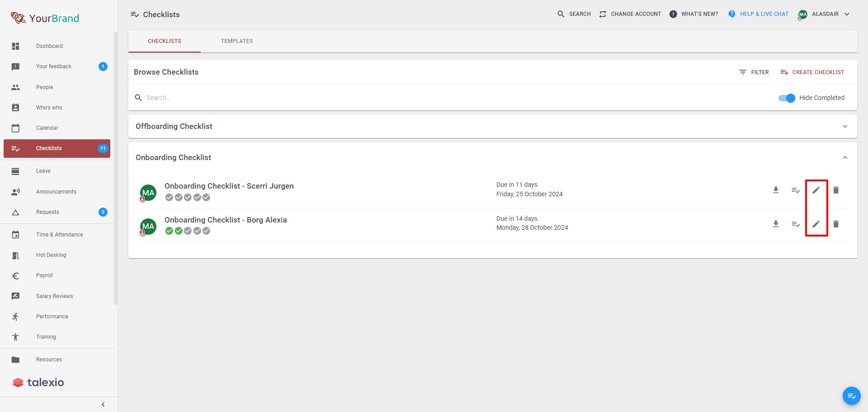Open Who's who page
Screen dimensions: 868x412
(x=57, y=108)
